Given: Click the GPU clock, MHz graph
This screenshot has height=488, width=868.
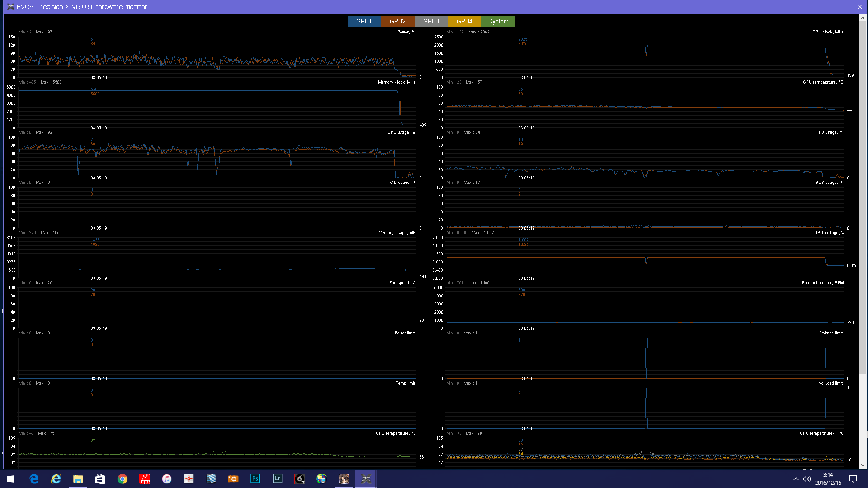Looking at the screenshot, I should (x=645, y=57).
